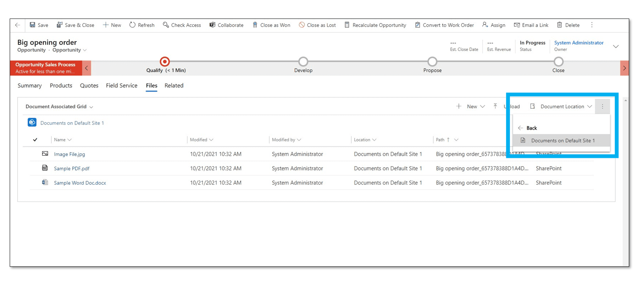Click the In Progress status field
This screenshot has height=285, width=644.
tap(532, 46)
